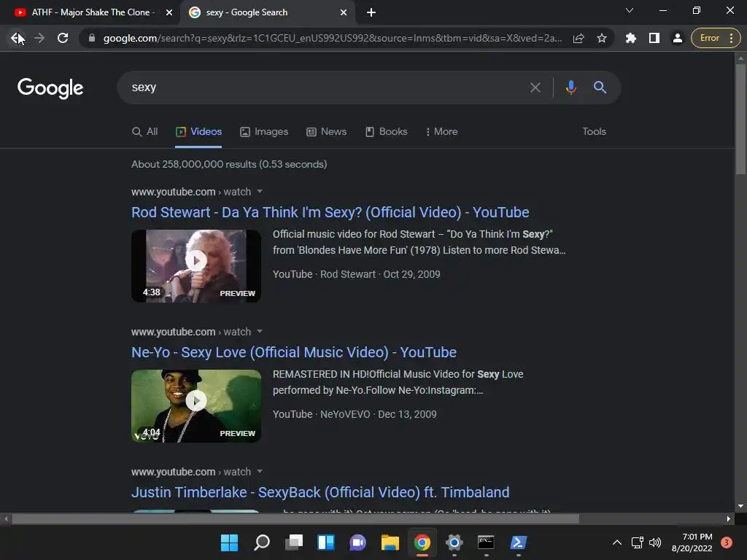Start voice search with the microphone icon

coord(570,87)
